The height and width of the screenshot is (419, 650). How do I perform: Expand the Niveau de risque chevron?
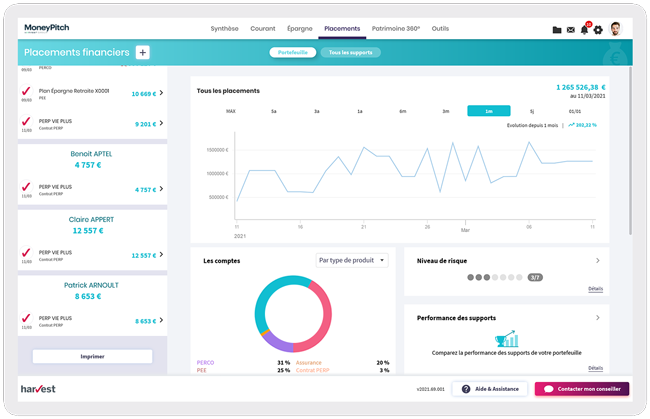[x=597, y=260]
